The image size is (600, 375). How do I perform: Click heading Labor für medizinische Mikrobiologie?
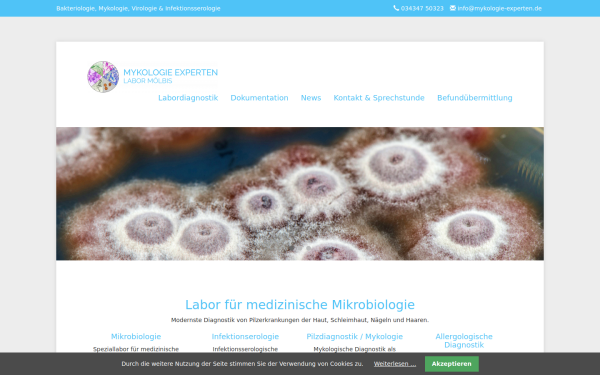point(300,305)
